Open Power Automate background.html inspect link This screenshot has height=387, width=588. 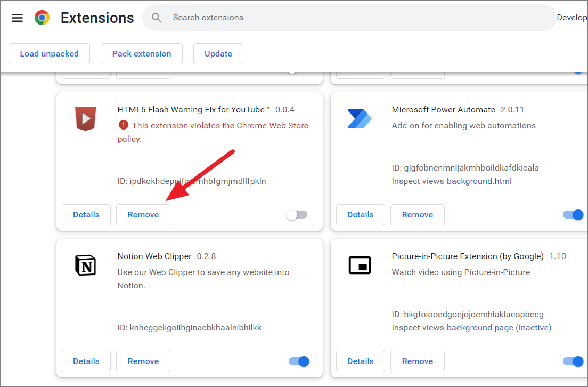pyautogui.click(x=479, y=181)
